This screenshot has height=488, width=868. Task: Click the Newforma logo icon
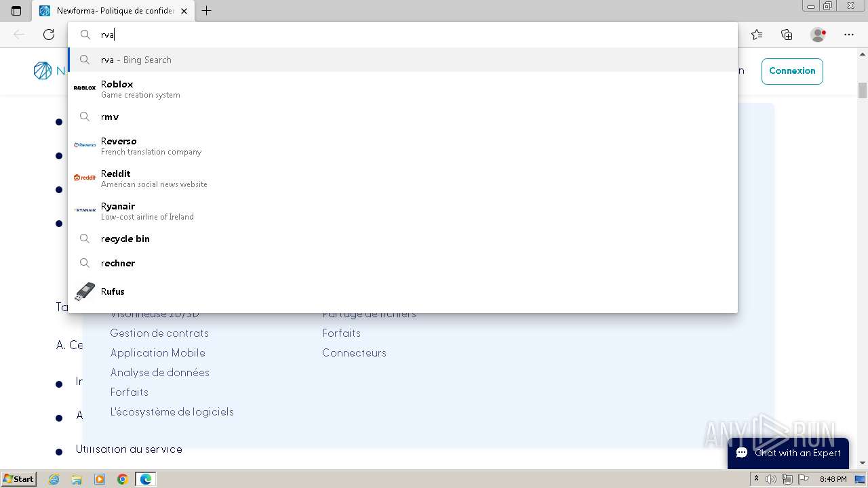tap(42, 70)
